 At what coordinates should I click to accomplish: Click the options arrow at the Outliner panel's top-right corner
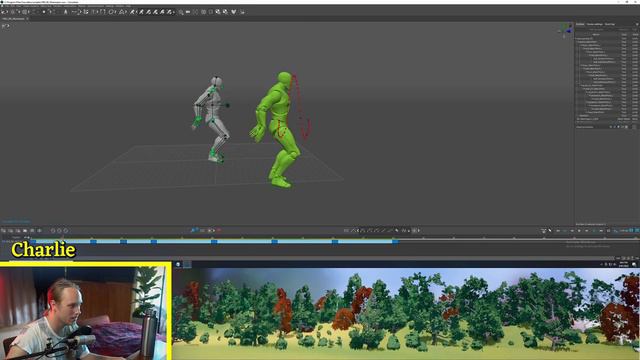pos(636,24)
